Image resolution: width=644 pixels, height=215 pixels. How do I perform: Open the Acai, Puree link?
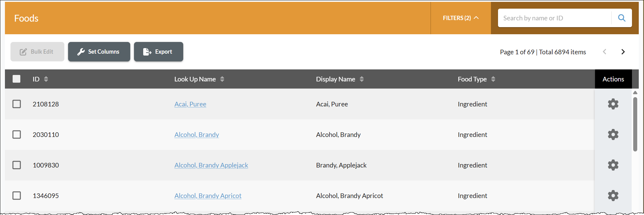pos(190,104)
